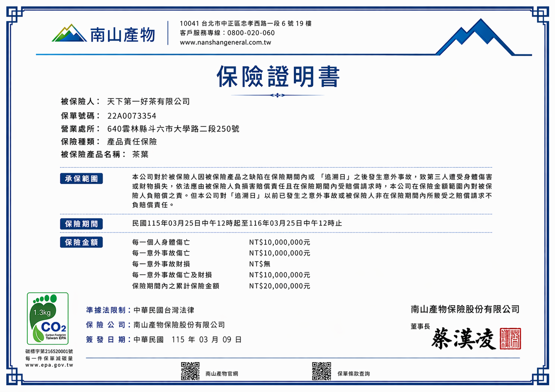Click the 每一意外事故傷亡及財損 row label
555x392 pixels.
tap(172, 275)
